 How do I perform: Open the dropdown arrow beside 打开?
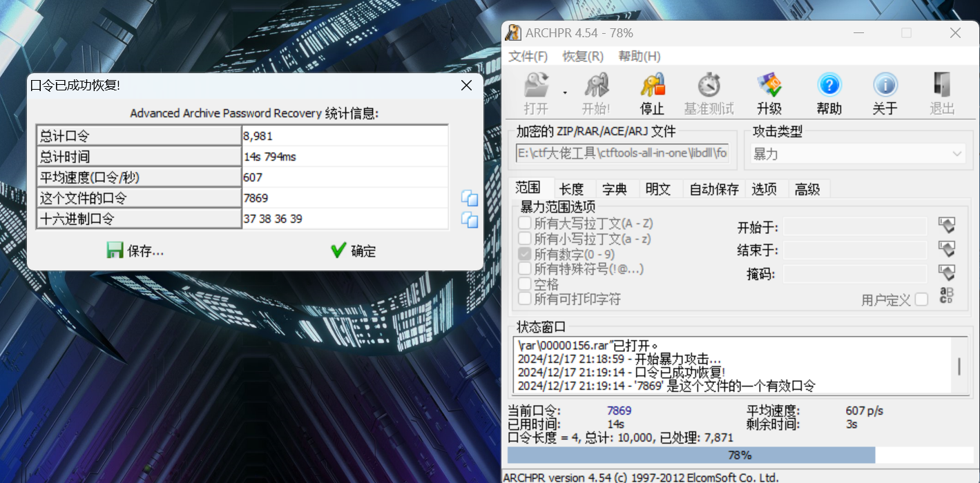pos(564,92)
